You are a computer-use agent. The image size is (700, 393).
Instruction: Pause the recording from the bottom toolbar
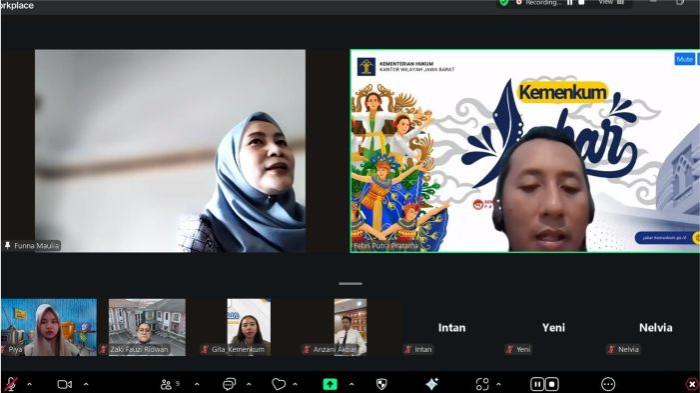pyautogui.click(x=538, y=384)
